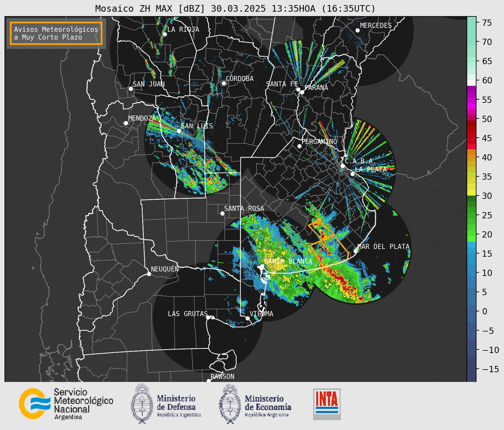Click the Ministerio de Defensa emblem
Image resolution: width=504 pixels, height=430 pixels.
click(x=142, y=404)
